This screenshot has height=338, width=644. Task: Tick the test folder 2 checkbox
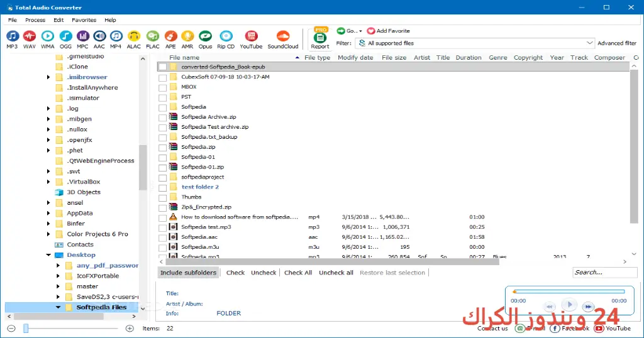click(x=163, y=188)
